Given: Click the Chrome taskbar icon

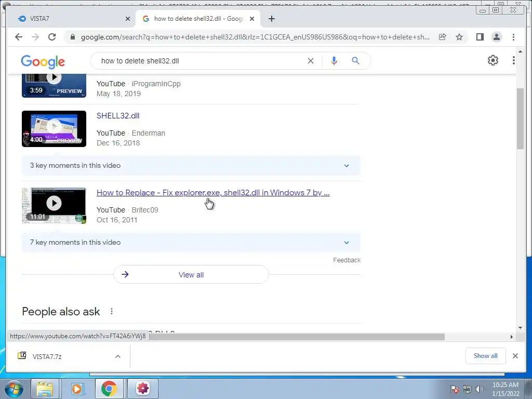Looking at the screenshot, I should [x=109, y=389].
